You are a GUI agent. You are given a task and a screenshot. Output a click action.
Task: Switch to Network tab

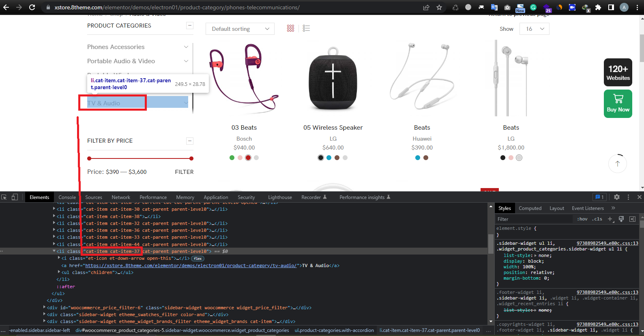pyautogui.click(x=121, y=197)
